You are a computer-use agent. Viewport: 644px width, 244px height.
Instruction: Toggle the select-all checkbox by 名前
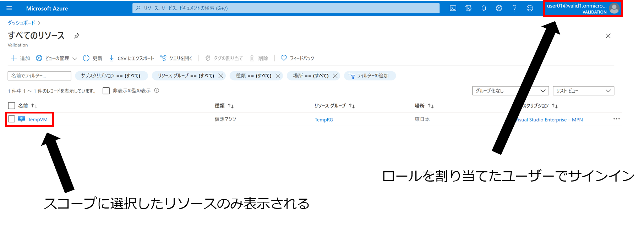tap(11, 106)
